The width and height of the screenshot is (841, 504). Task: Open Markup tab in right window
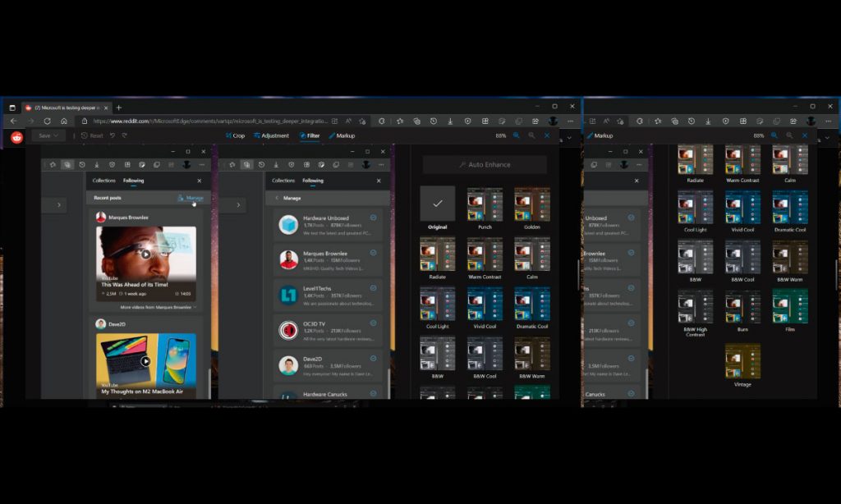tap(600, 135)
